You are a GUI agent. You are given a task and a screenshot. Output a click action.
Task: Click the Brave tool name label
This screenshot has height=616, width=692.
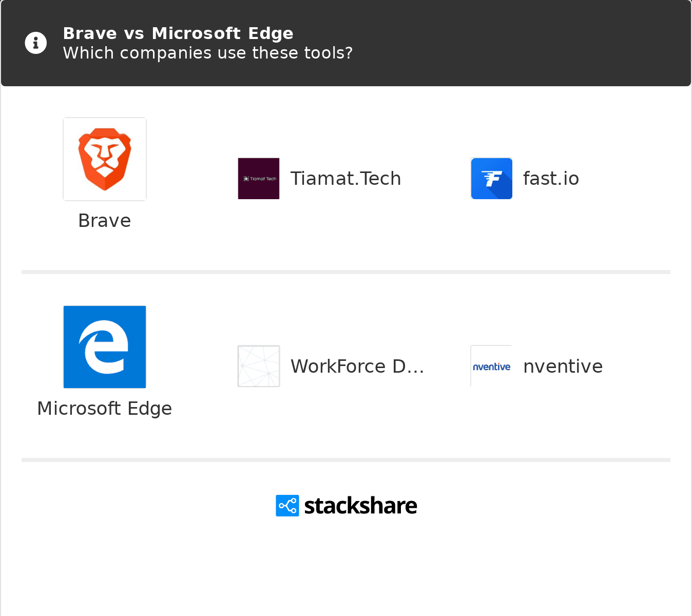coord(105,221)
